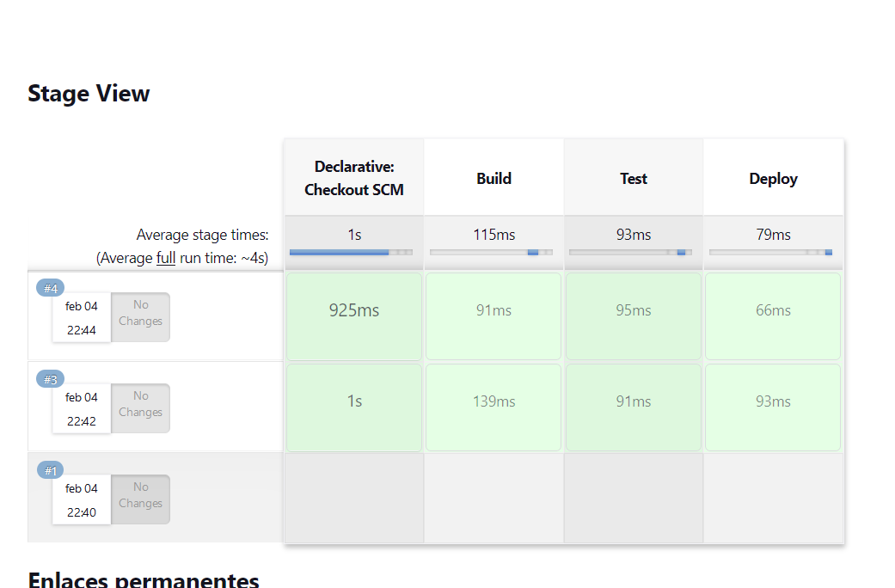Click the #4 build number badge
Screen dimensions: 895x588
pos(50,288)
